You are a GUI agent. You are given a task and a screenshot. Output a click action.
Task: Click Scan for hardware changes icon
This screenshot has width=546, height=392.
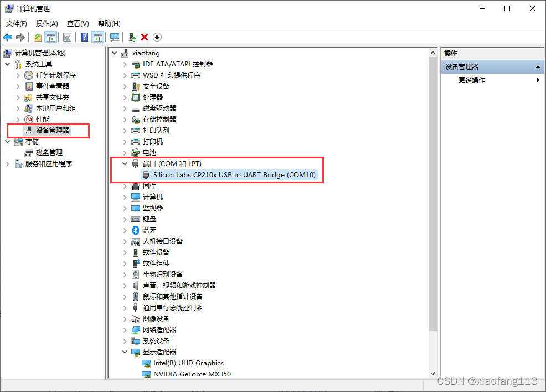click(114, 37)
